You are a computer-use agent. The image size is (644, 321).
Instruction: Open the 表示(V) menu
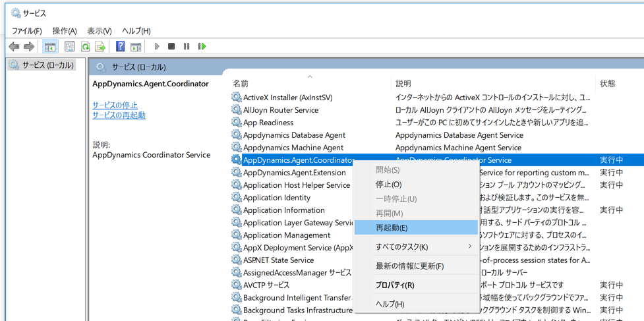pos(100,31)
